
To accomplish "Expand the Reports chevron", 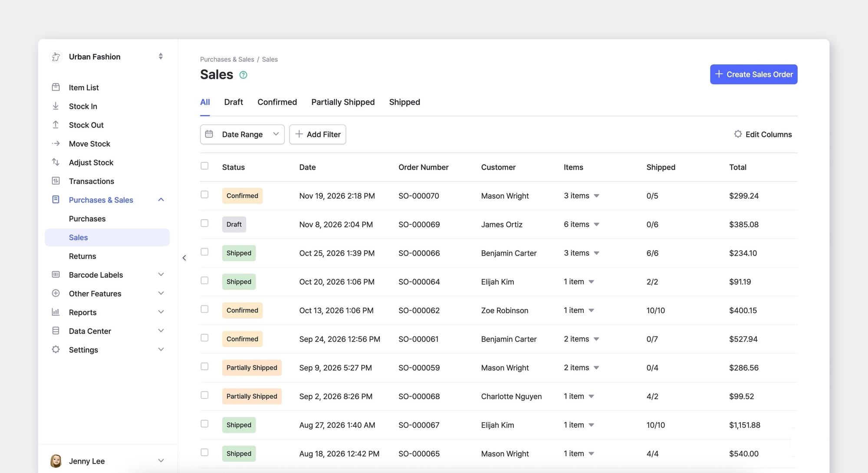I will click(161, 312).
